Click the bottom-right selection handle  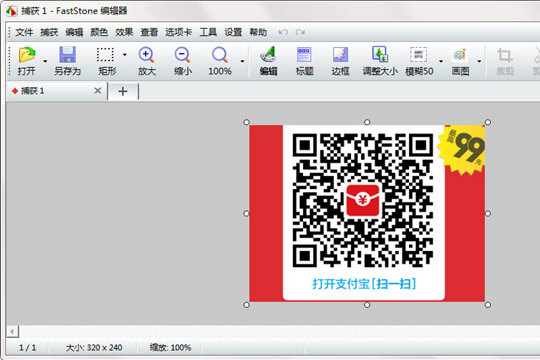pos(488,305)
